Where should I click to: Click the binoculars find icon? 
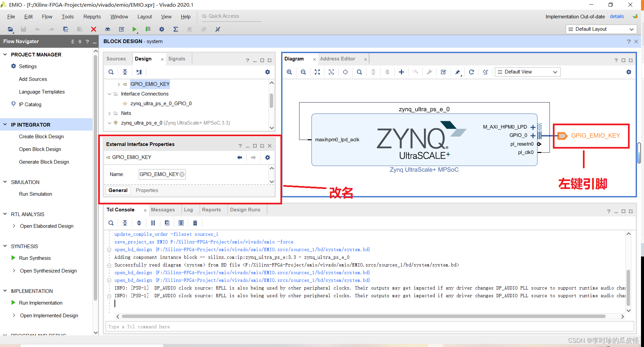click(x=108, y=29)
